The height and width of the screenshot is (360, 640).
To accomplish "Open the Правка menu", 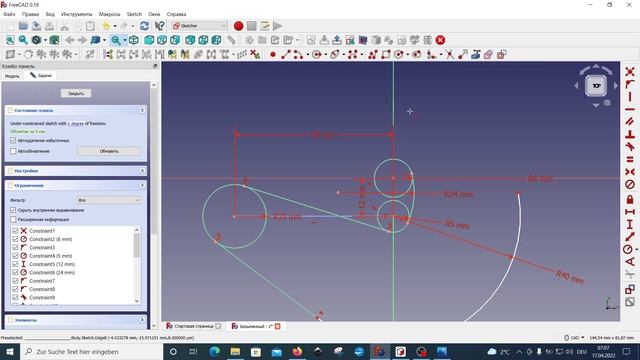I will pos(31,14).
